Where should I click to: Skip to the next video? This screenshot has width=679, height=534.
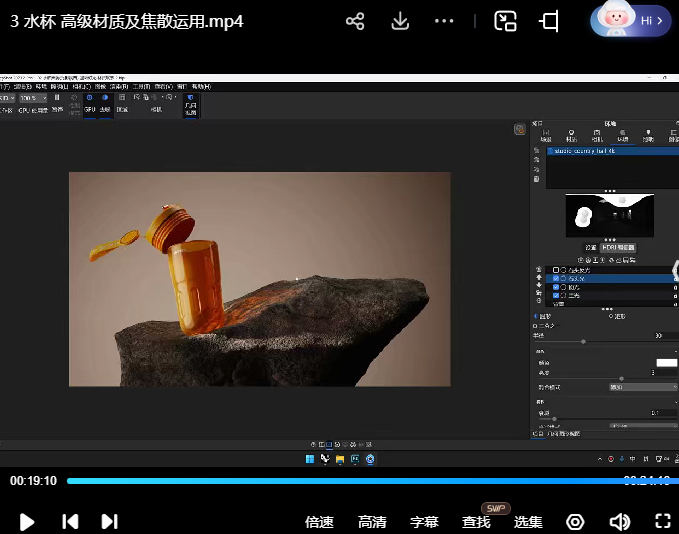tap(109, 521)
